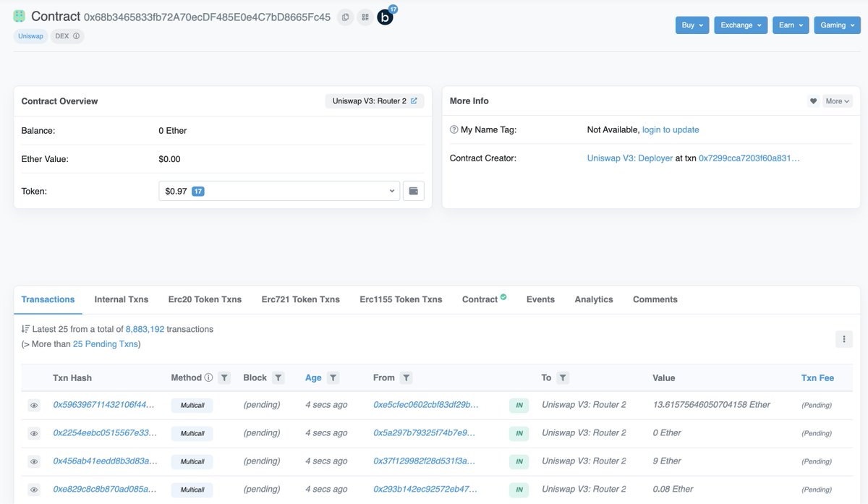The width and height of the screenshot is (868, 504).
Task: Click the Uniswap tag label
Action: tap(30, 36)
